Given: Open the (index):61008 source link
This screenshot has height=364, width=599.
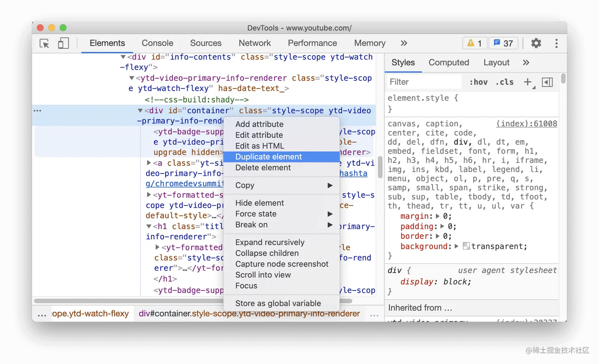Looking at the screenshot, I should (x=527, y=124).
